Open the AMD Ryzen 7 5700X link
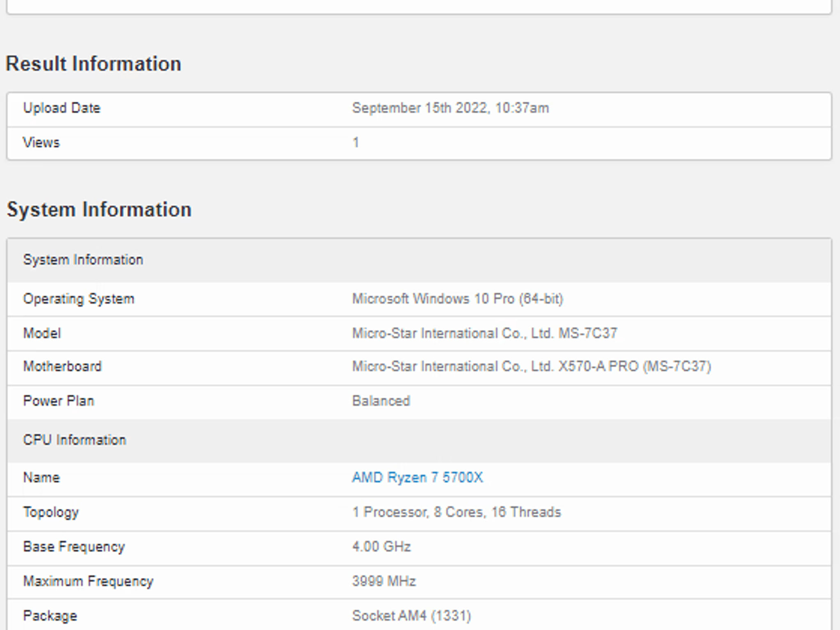 click(x=418, y=477)
